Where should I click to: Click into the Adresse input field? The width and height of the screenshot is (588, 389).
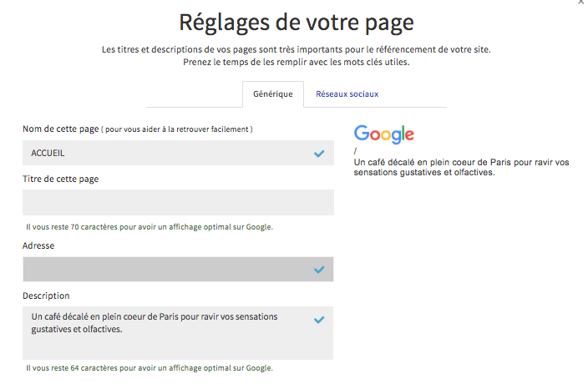tap(167, 269)
